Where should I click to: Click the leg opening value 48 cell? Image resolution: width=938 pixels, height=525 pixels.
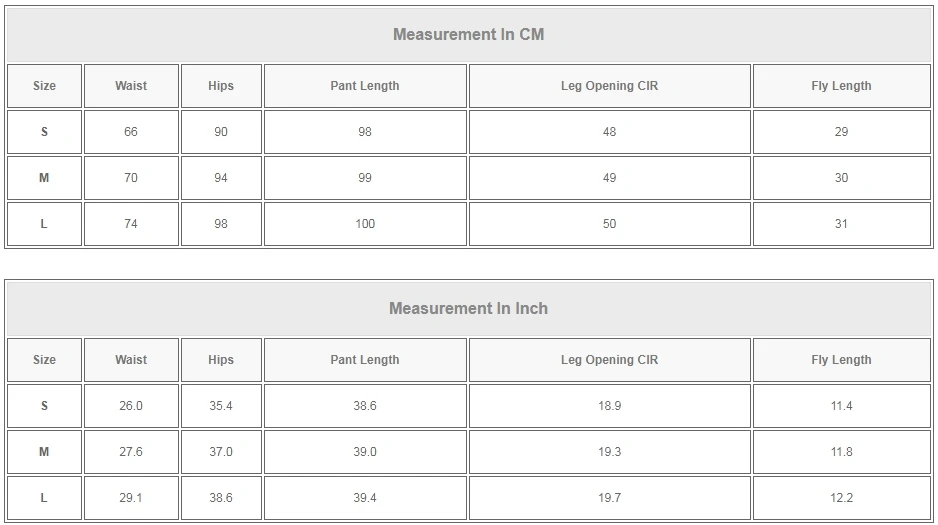click(x=609, y=132)
